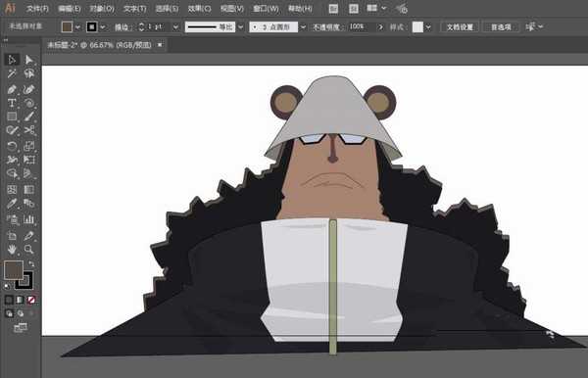The height and width of the screenshot is (378, 588).
Task: Swap fill and stroke colors
Action: coord(31,263)
